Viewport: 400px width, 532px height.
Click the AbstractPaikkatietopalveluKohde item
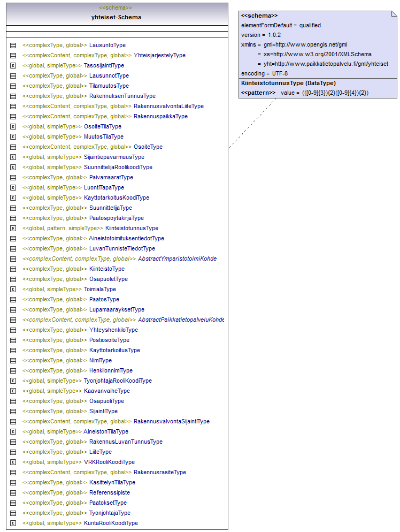click(x=181, y=320)
